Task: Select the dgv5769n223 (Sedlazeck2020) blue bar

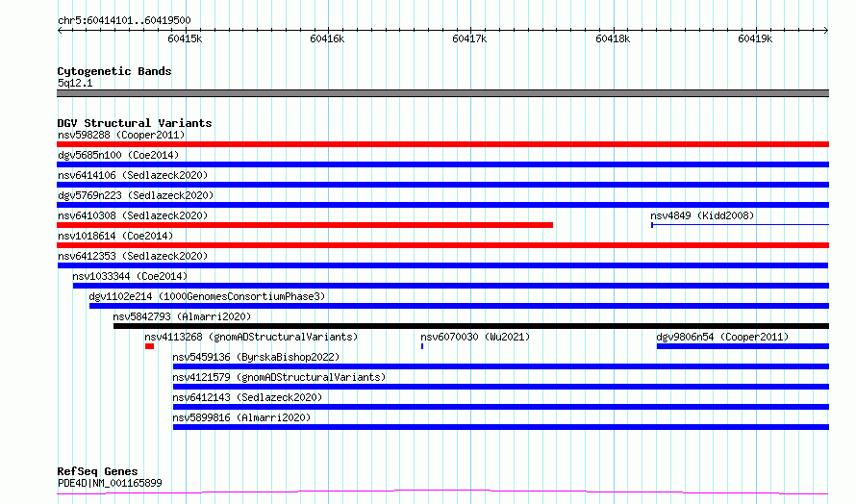Action: [442, 205]
